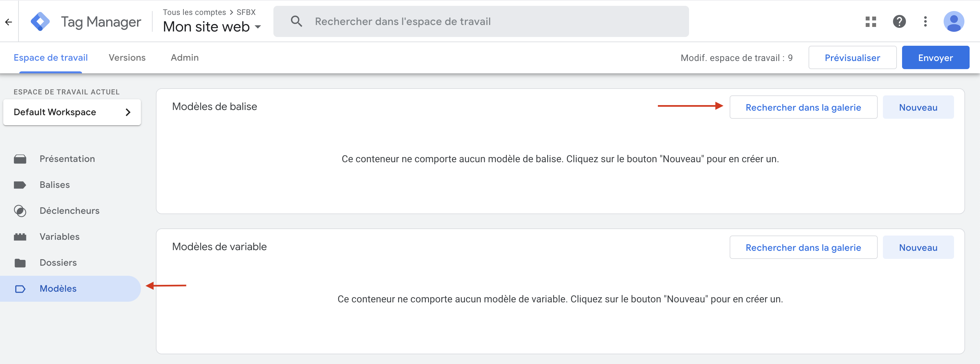Click the Prévisualiser button
The image size is (980, 364).
pos(852,57)
